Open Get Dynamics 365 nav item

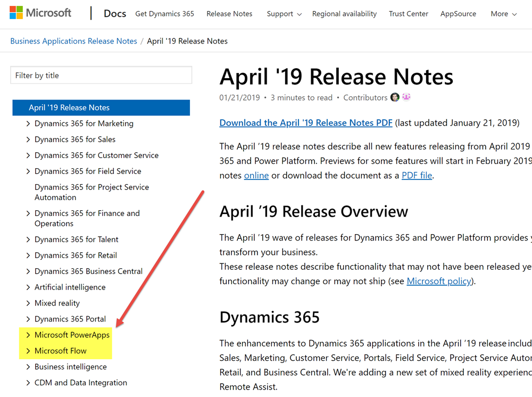point(164,14)
